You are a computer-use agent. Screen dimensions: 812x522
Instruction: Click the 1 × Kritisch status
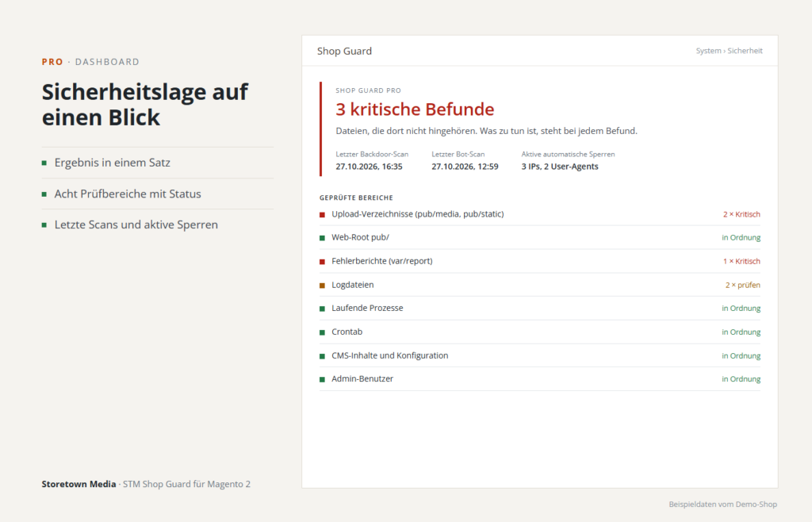pyautogui.click(x=741, y=262)
